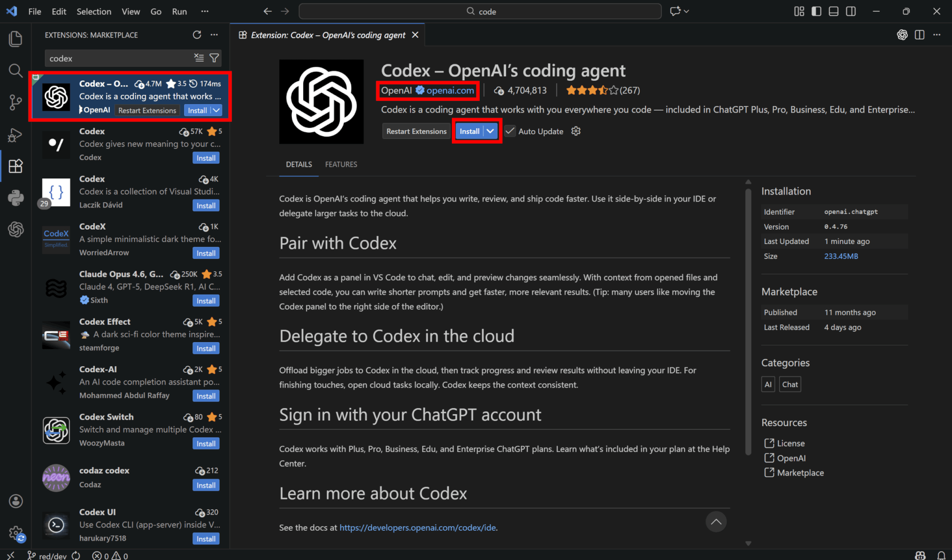Open Run and Debug view icon
The width and height of the screenshot is (952, 560).
[x=15, y=135]
